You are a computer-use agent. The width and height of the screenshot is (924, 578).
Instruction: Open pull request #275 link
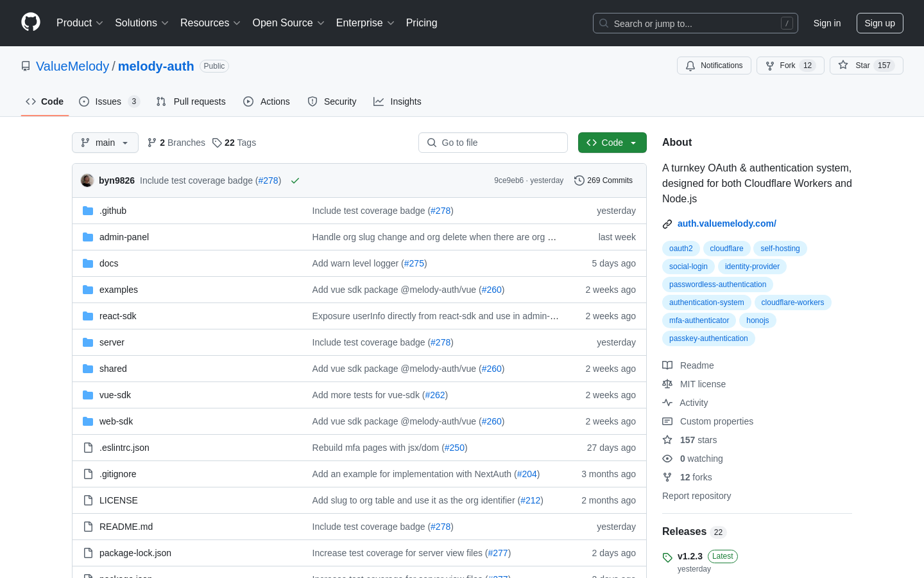point(414,263)
